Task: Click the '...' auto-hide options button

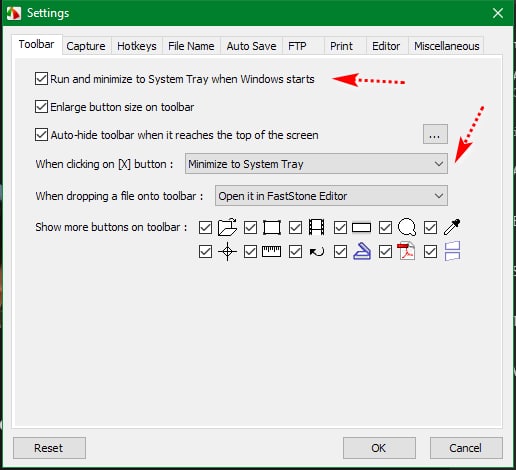Action: (x=435, y=134)
